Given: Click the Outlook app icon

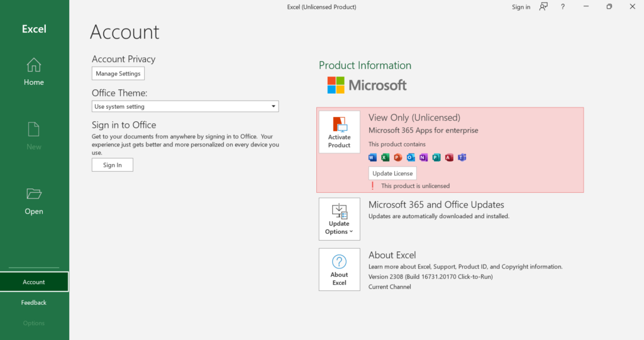Looking at the screenshot, I should (x=411, y=157).
